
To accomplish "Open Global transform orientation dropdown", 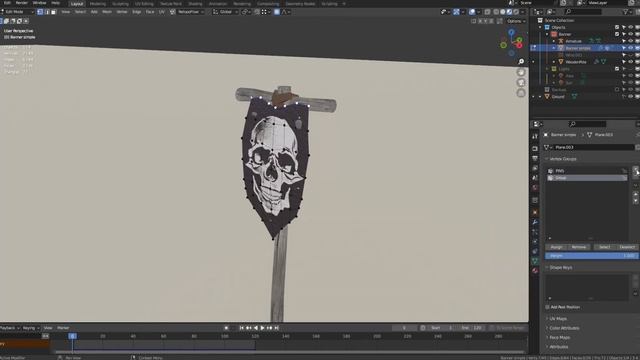I will (226, 12).
